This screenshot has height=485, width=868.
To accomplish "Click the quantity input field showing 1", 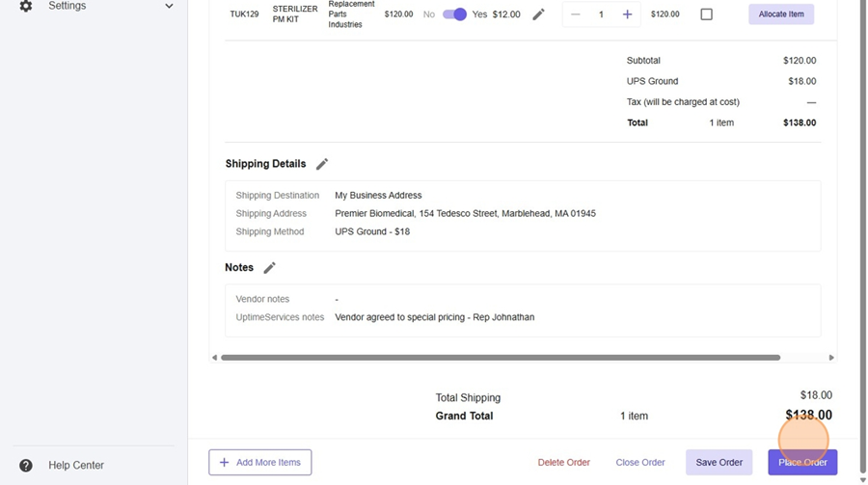I will tap(601, 14).
